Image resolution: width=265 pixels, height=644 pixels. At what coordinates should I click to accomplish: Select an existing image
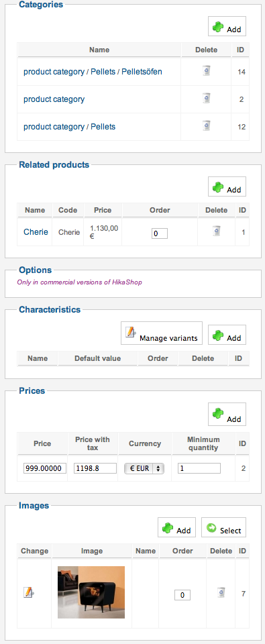(x=224, y=527)
